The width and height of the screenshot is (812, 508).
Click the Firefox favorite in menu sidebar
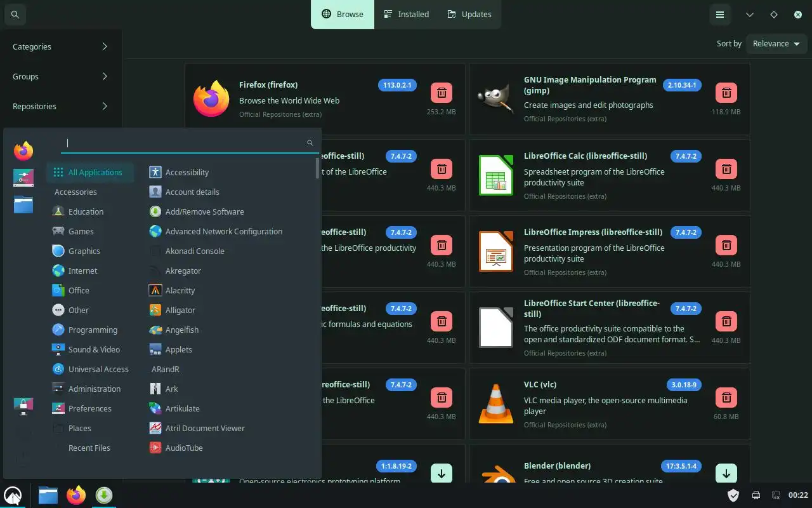(x=23, y=151)
